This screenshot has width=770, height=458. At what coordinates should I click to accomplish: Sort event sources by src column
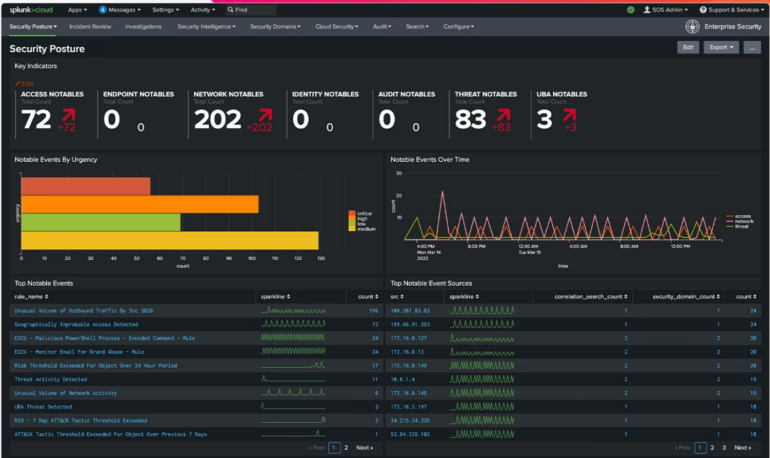[397, 296]
